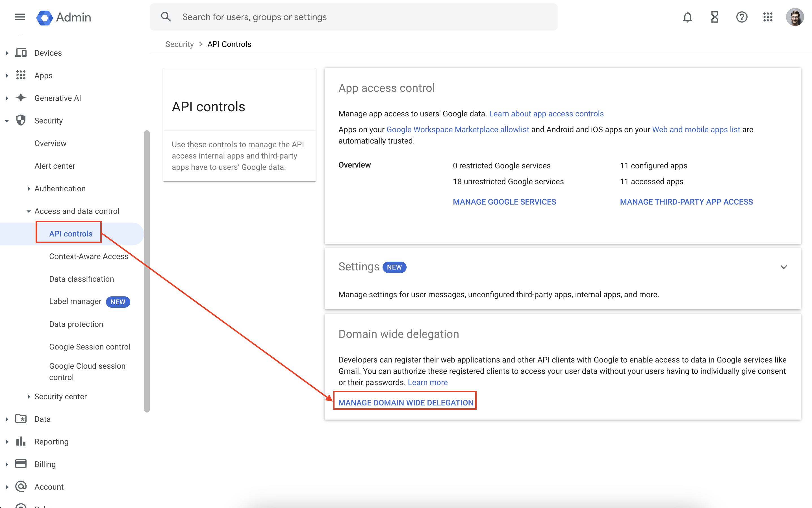This screenshot has height=508, width=812.
Task: Click the notifications bell icon
Action: 687,17
